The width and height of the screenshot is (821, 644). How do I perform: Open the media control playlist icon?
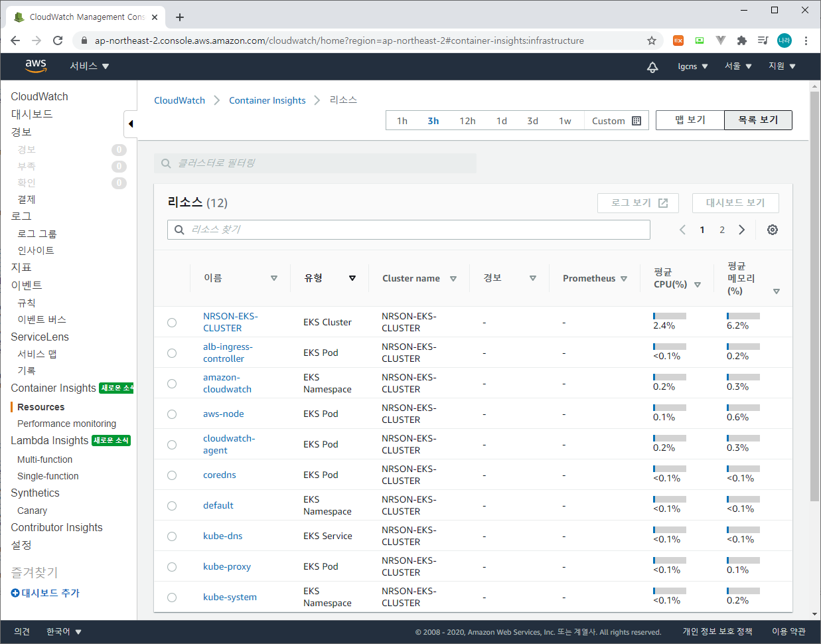click(x=763, y=40)
